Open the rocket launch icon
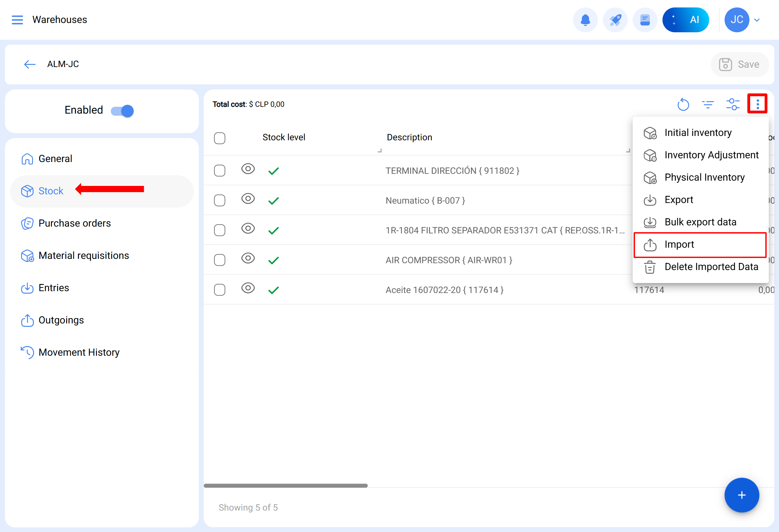Image resolution: width=779 pixels, height=532 pixels. 615,20
